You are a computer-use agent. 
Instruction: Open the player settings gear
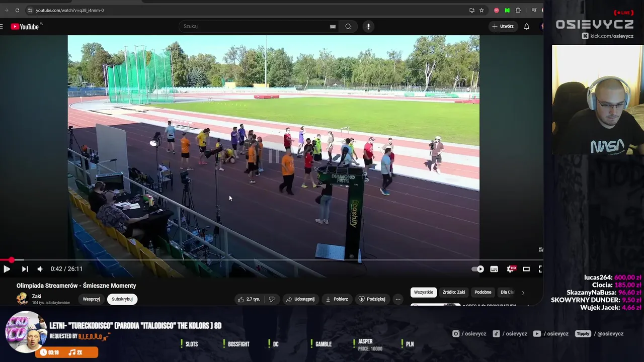(x=511, y=269)
